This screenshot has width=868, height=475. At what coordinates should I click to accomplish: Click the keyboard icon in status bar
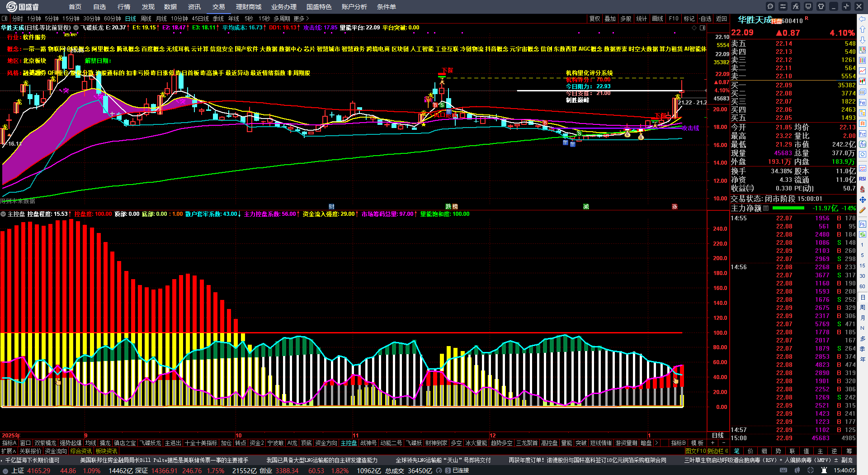click(783, 470)
